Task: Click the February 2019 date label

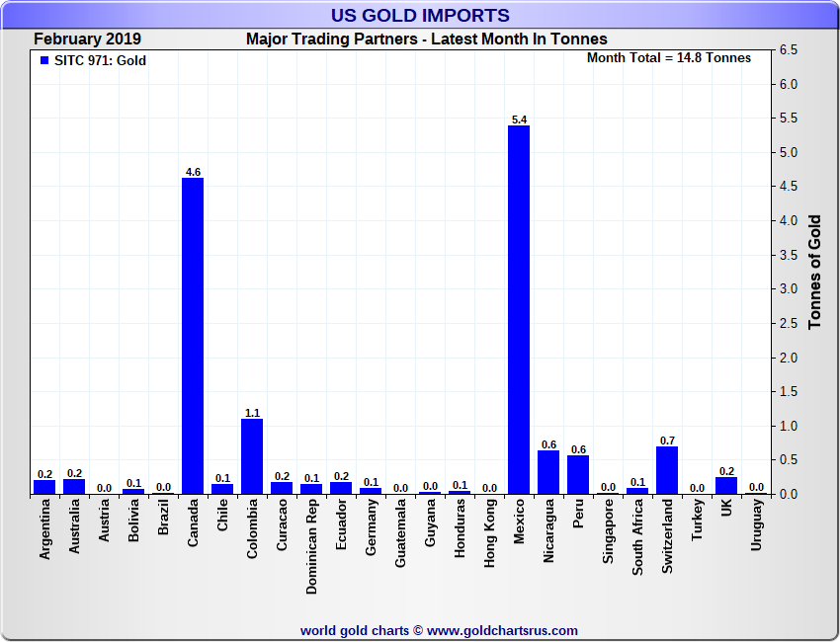Action: (x=87, y=40)
